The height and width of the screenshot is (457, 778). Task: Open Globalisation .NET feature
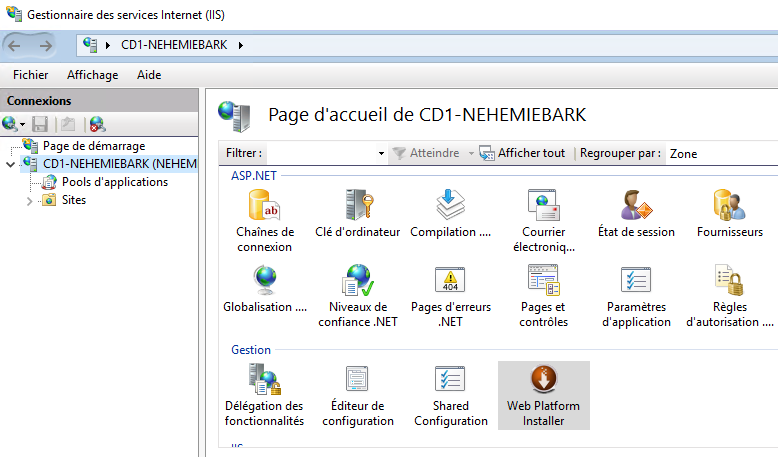(265, 289)
